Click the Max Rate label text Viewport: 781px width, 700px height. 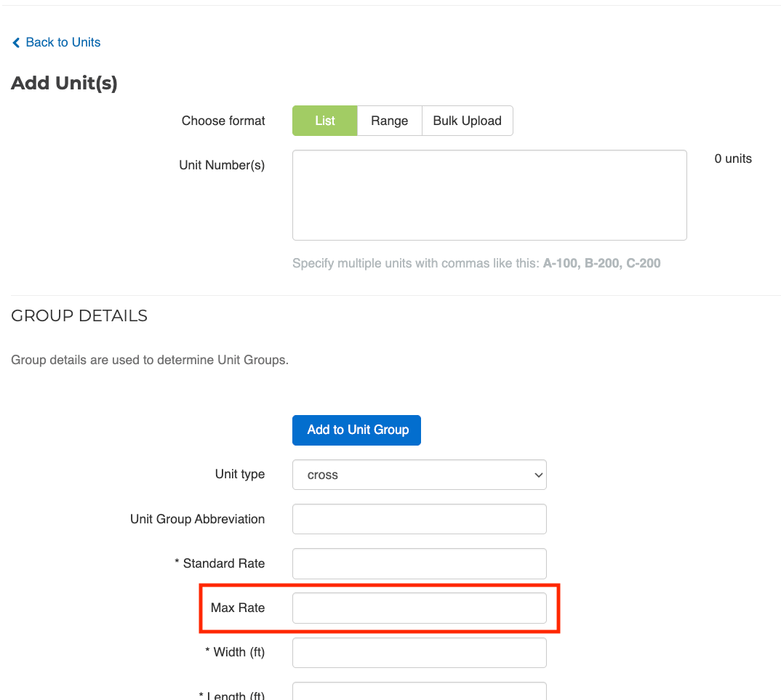point(238,608)
